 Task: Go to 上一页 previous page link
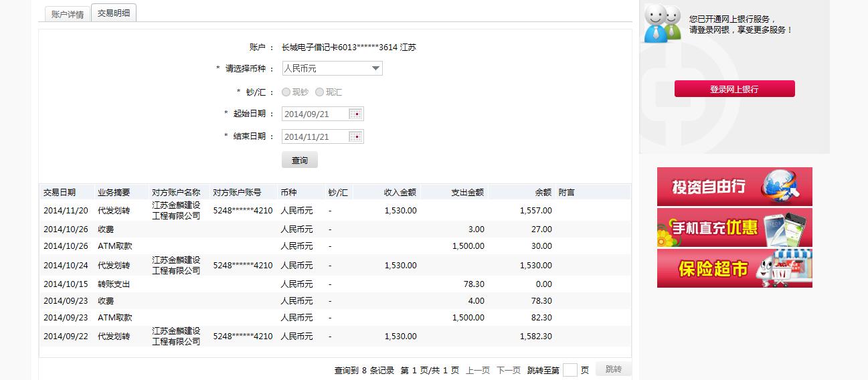[x=478, y=371]
